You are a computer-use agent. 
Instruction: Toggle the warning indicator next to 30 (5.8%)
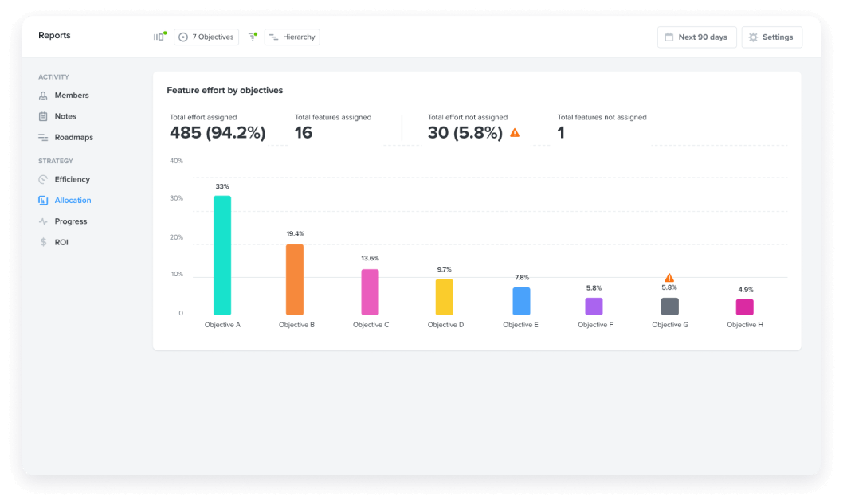(515, 132)
